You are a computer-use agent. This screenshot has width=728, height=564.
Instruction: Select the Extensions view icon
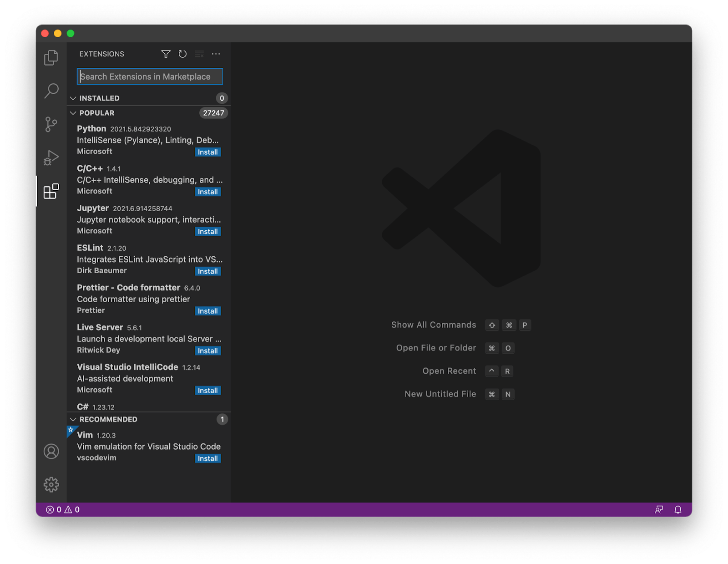coord(51,191)
